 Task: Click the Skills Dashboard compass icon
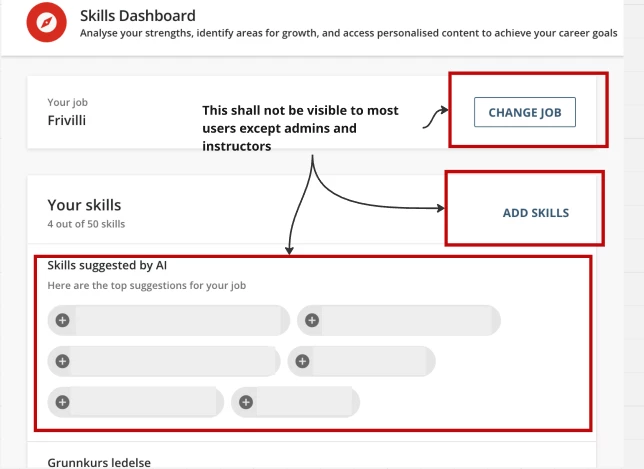(x=47, y=23)
